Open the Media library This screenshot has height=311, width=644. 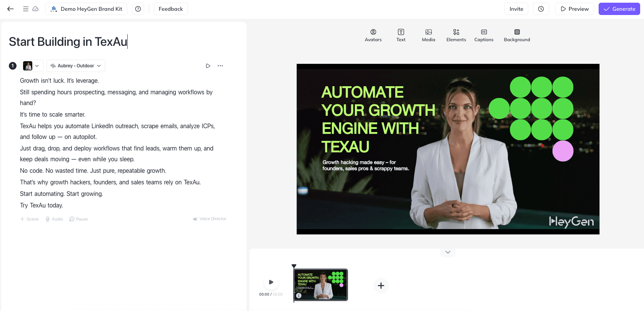(x=428, y=35)
